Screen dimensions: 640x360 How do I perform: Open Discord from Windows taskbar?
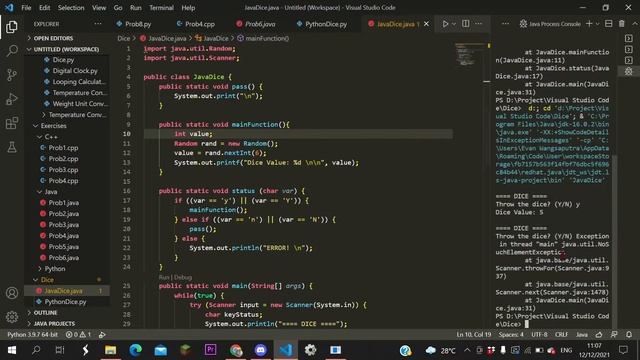pos(260,350)
